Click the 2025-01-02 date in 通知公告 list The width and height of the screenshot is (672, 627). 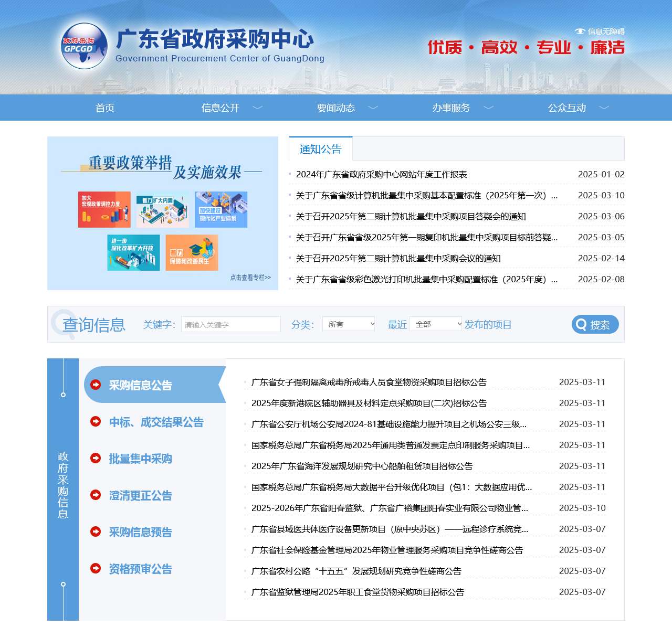pyautogui.click(x=601, y=174)
